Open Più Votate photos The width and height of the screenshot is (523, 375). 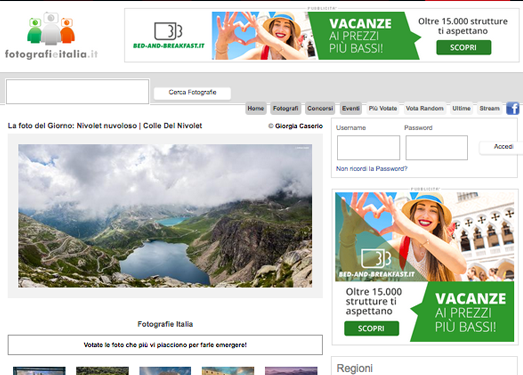(x=383, y=108)
